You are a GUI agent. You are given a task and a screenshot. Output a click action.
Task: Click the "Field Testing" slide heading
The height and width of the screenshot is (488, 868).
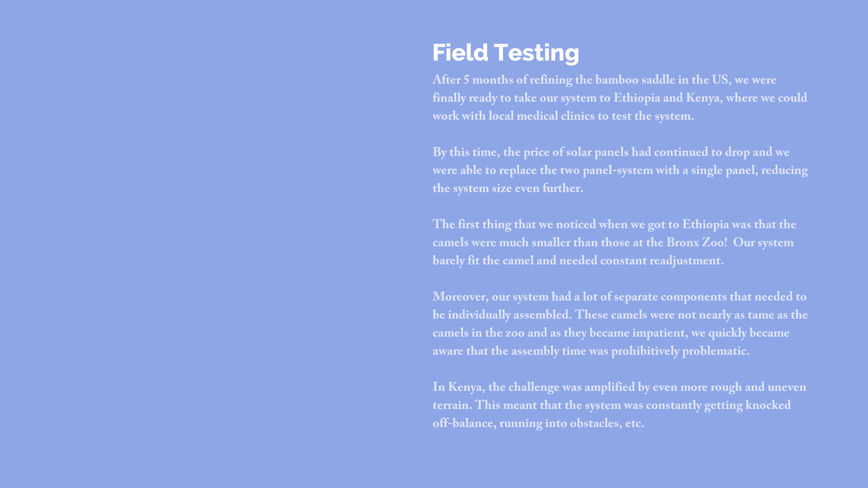505,52
